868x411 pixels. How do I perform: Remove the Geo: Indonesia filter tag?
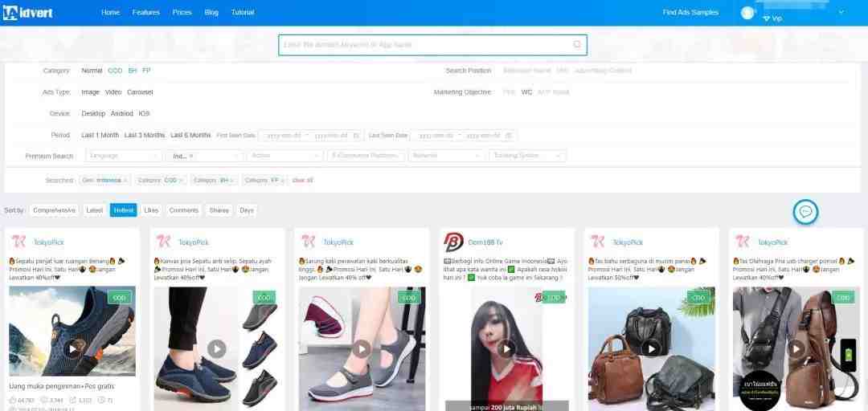(x=125, y=181)
